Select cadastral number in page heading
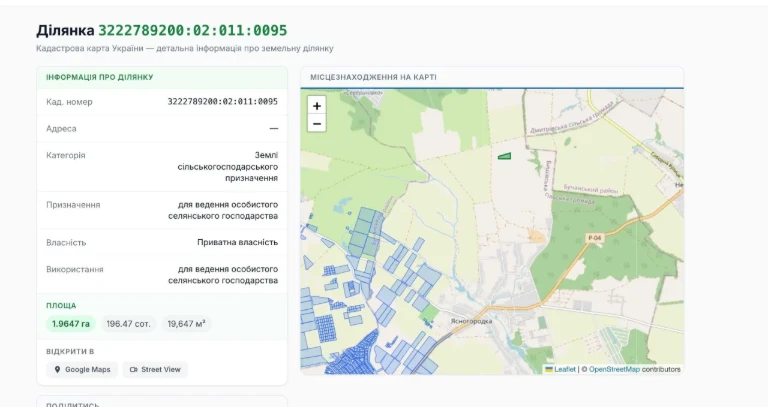 pyautogui.click(x=193, y=30)
